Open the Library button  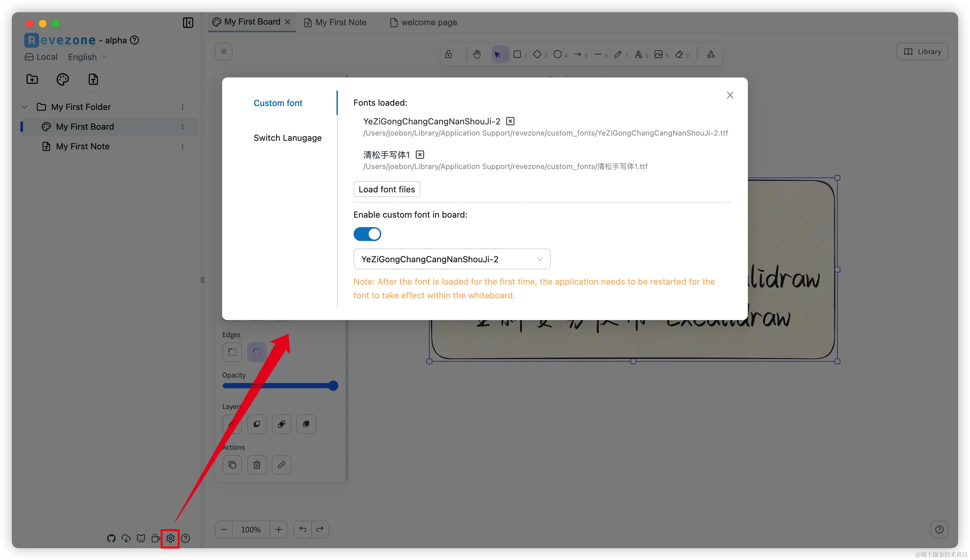922,52
